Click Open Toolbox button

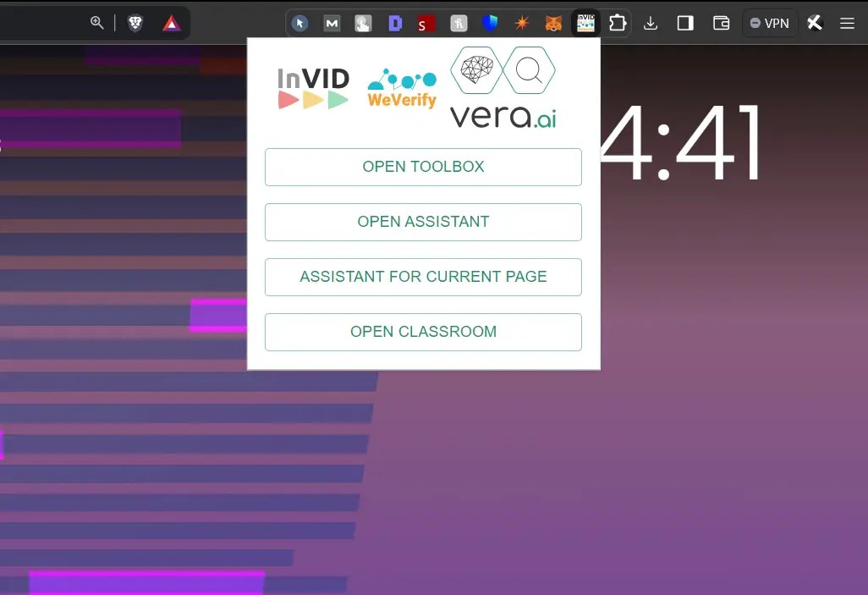pyautogui.click(x=424, y=167)
